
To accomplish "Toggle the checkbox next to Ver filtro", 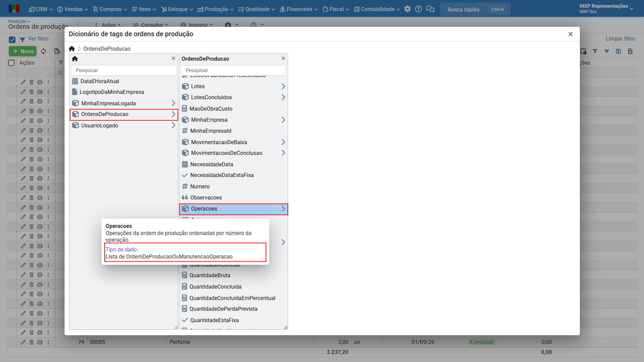I will (x=12, y=40).
